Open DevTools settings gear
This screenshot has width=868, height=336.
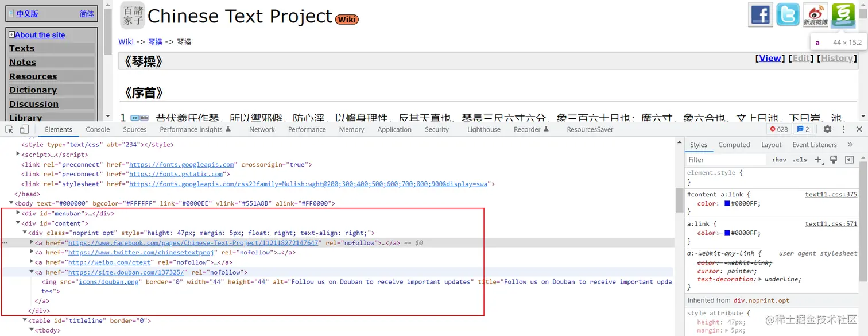[x=827, y=129]
